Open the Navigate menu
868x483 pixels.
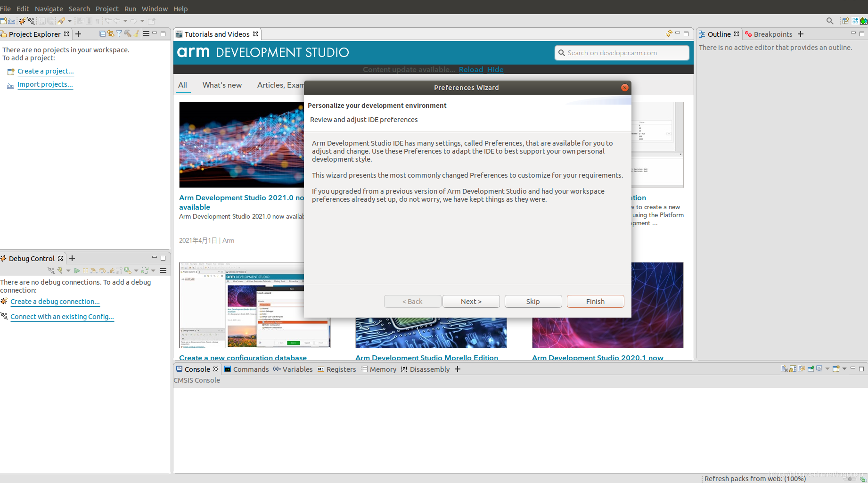49,8
